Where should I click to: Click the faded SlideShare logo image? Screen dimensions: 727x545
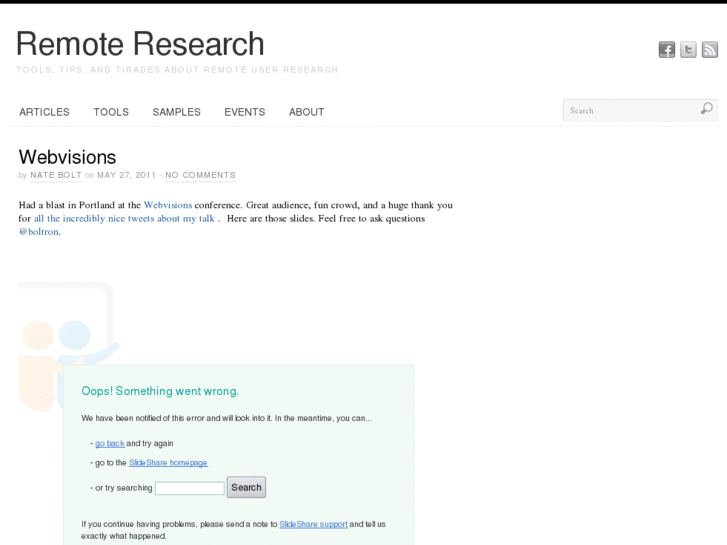(x=69, y=346)
